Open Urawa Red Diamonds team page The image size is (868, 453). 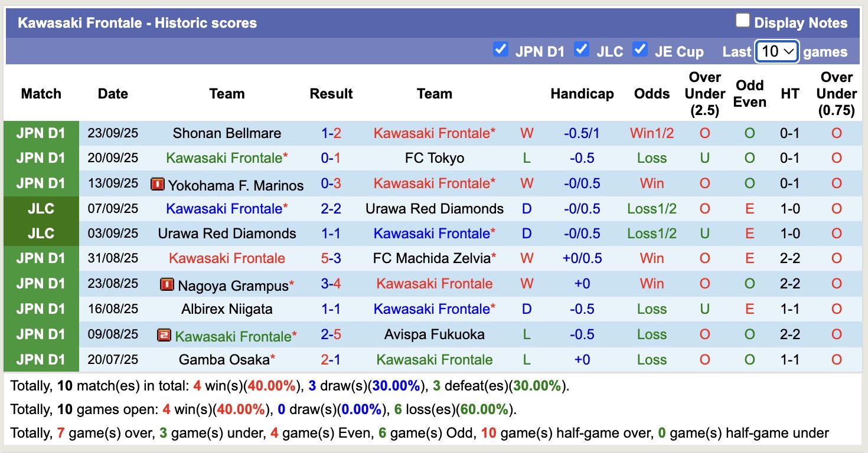point(435,208)
